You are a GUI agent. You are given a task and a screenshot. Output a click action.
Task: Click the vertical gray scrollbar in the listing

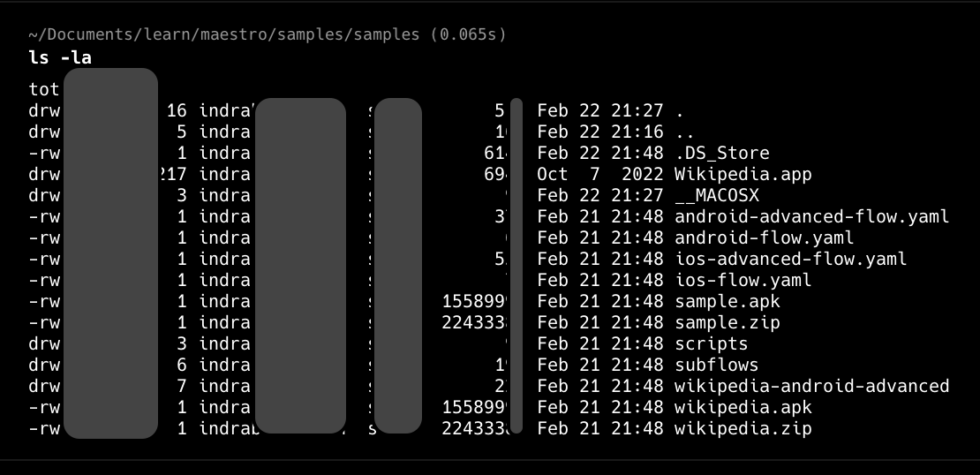[516, 265]
